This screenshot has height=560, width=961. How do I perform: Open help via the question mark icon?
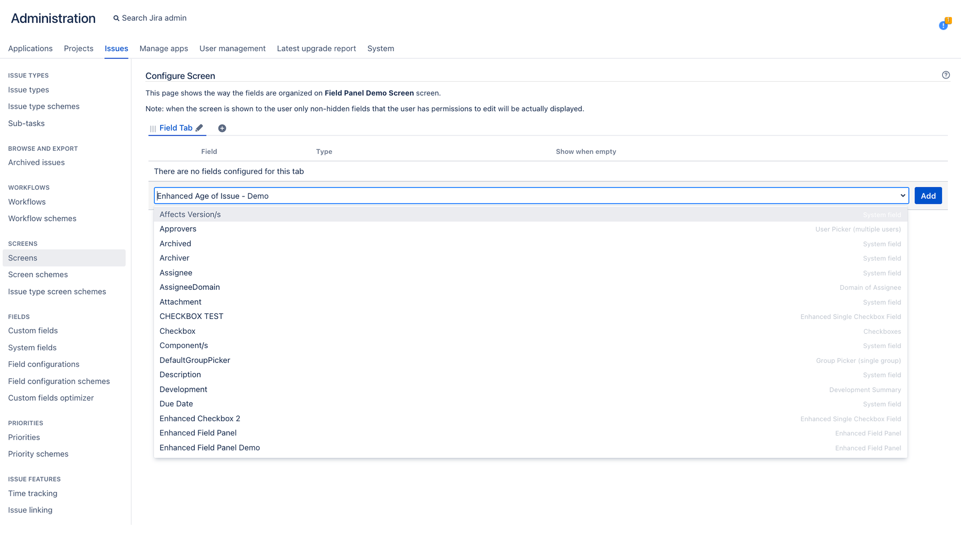pos(946,75)
